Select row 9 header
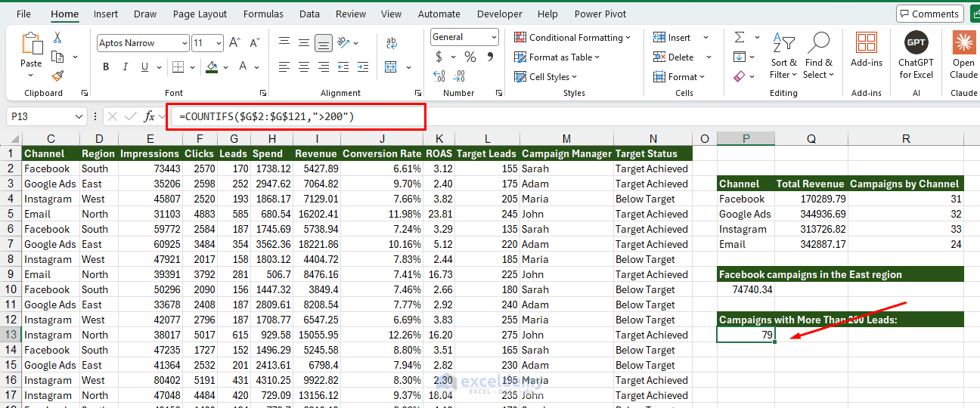This screenshot has width=980, height=408. [11, 274]
